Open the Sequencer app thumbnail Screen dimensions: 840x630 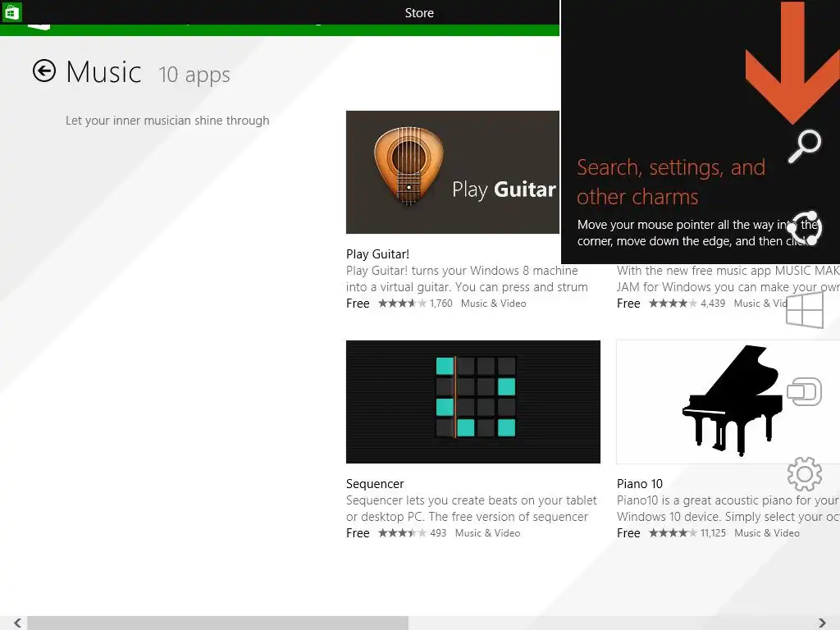pyautogui.click(x=473, y=402)
